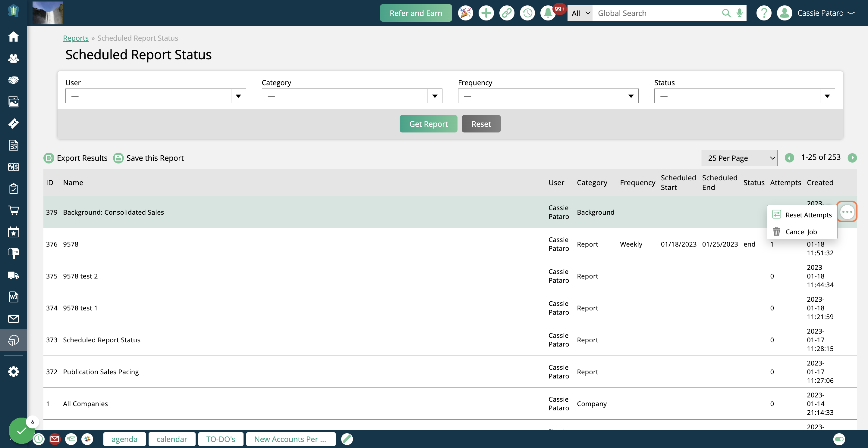The height and width of the screenshot is (448, 868).
Task: Open the 25 Per Page dropdown
Action: pos(739,158)
